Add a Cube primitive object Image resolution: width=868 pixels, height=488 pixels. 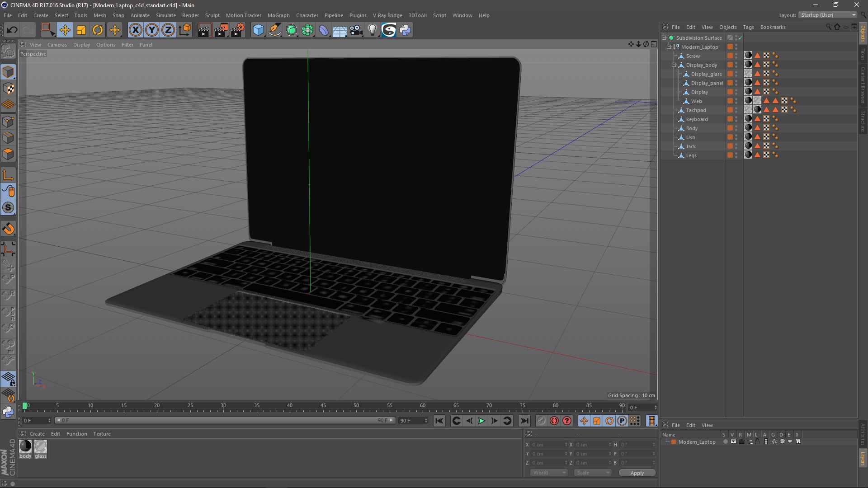coord(258,30)
